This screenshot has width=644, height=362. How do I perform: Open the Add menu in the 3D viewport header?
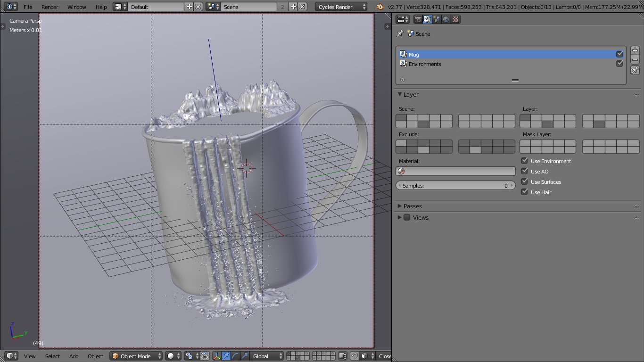click(x=74, y=356)
